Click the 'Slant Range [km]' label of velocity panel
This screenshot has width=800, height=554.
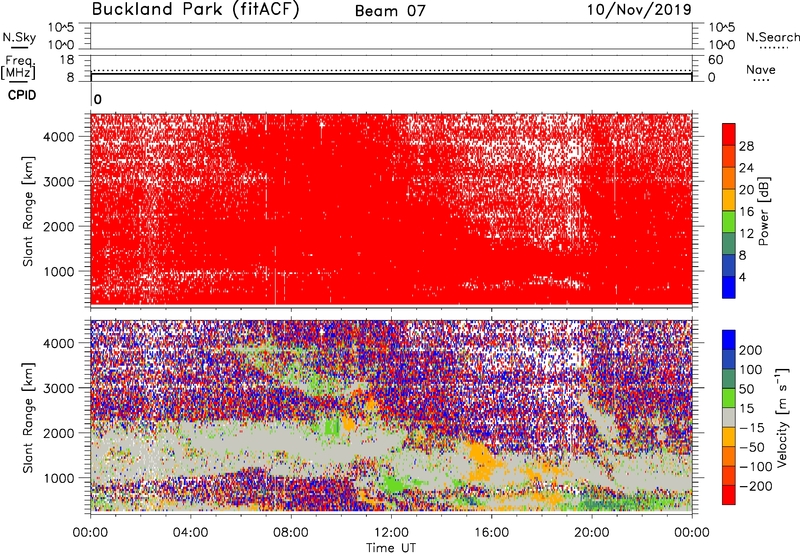click(28, 418)
